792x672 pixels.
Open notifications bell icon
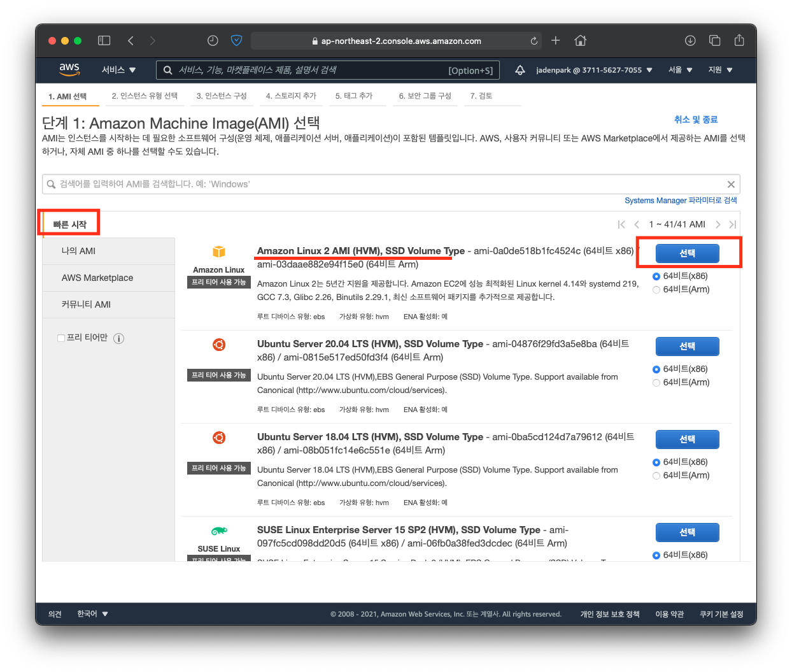pos(520,70)
